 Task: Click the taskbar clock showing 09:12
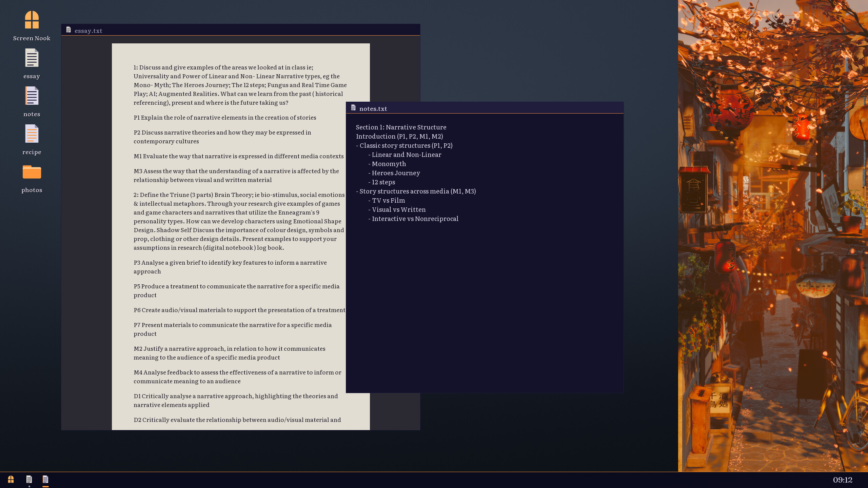(x=843, y=480)
